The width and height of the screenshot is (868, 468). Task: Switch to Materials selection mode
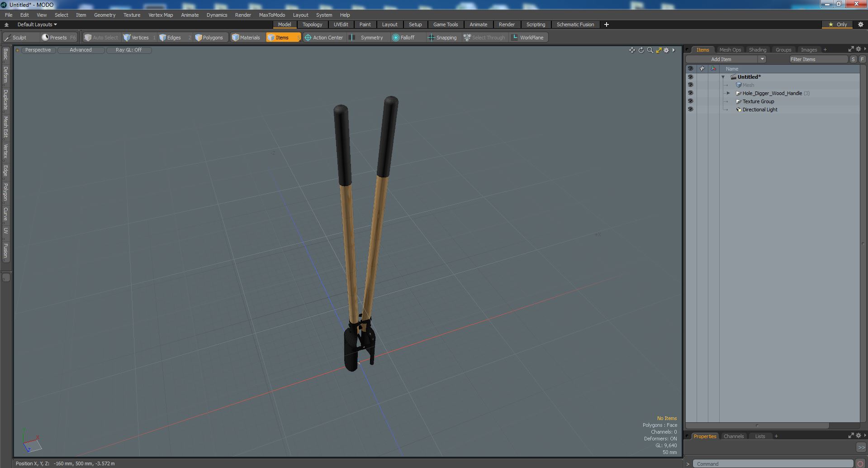(x=247, y=38)
